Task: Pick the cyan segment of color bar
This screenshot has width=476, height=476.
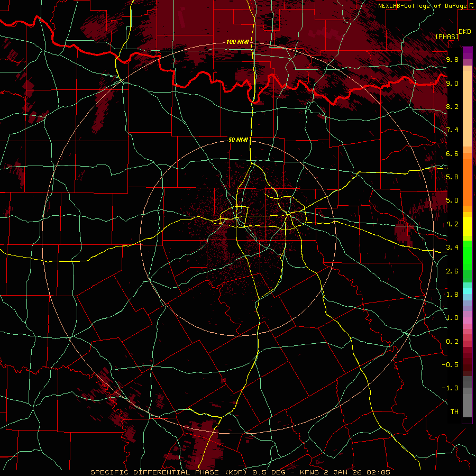Action: click(x=467, y=290)
